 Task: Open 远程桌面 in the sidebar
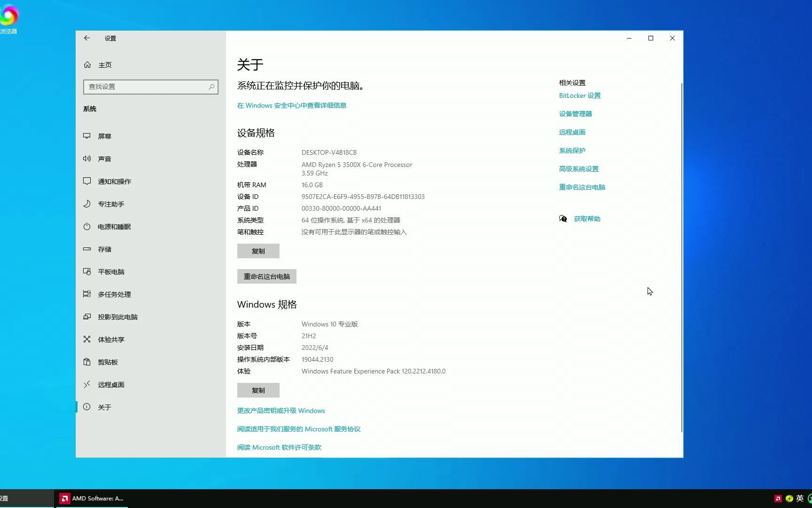tap(150, 384)
